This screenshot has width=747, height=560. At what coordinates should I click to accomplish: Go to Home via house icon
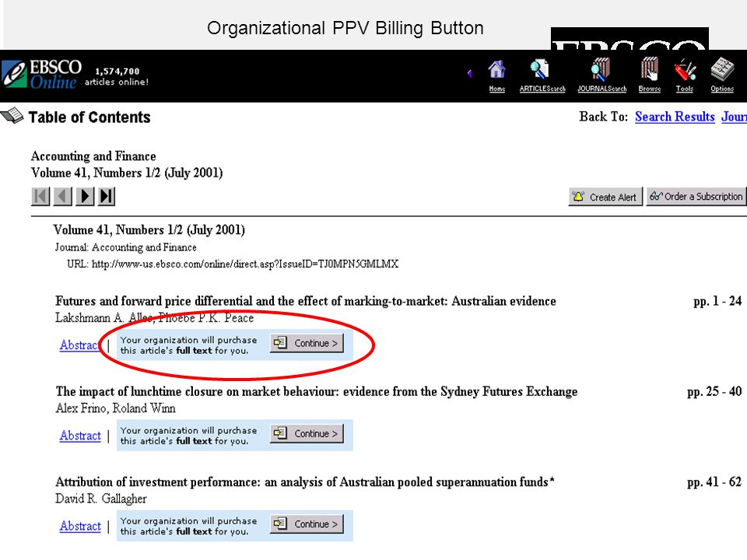497,70
